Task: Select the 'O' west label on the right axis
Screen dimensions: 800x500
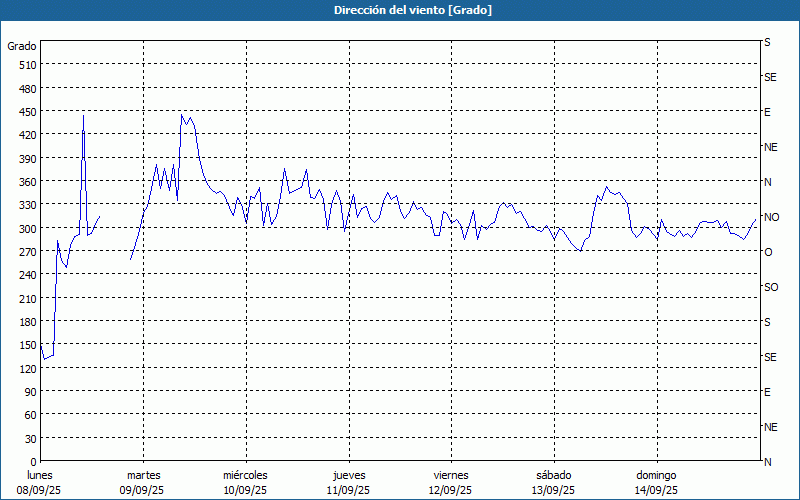Action: click(768, 252)
